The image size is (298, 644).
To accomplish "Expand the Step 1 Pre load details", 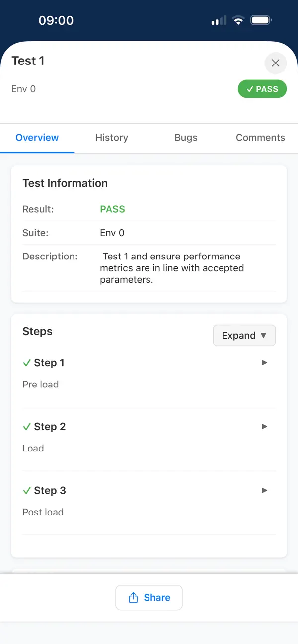I will coord(265,363).
